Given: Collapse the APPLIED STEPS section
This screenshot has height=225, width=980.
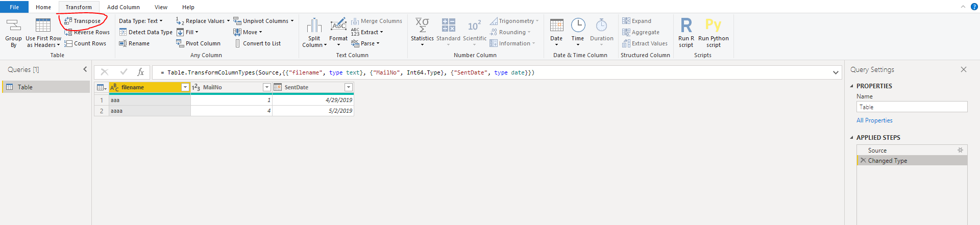Looking at the screenshot, I should point(851,138).
